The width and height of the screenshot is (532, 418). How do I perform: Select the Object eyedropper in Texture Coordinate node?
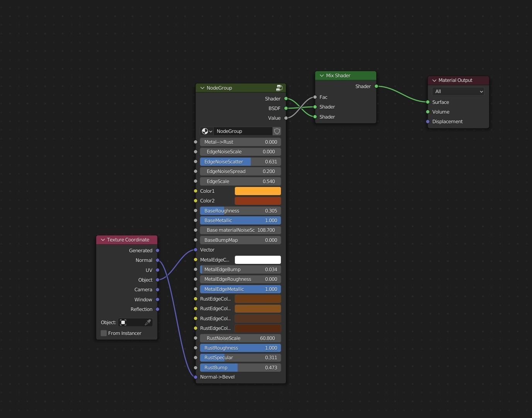tap(148, 322)
